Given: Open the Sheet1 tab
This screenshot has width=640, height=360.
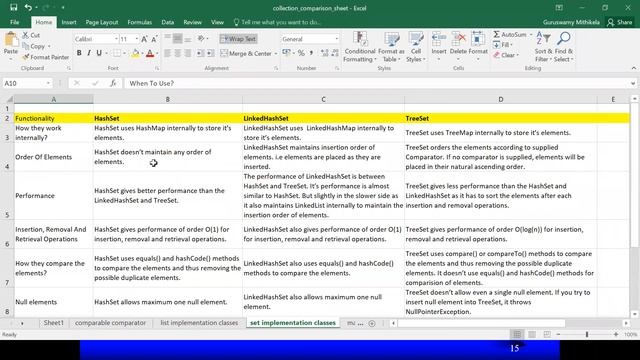Looking at the screenshot, I should click(x=53, y=322).
